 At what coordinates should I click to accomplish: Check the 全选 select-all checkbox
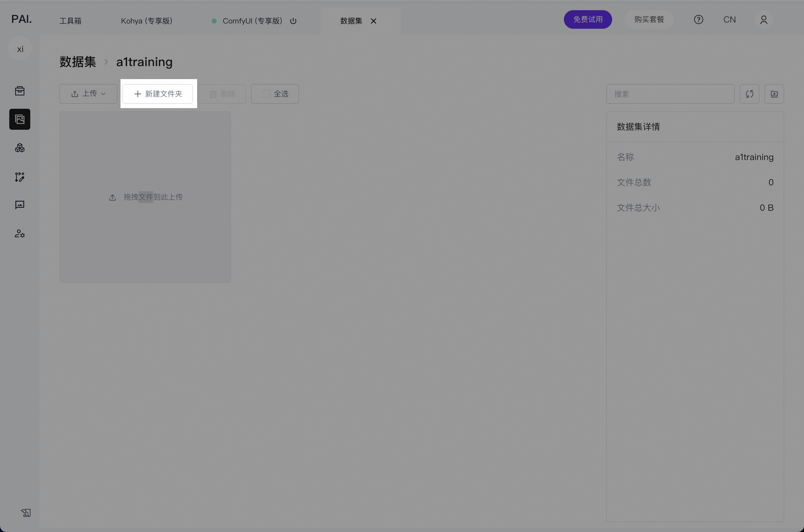pos(266,94)
